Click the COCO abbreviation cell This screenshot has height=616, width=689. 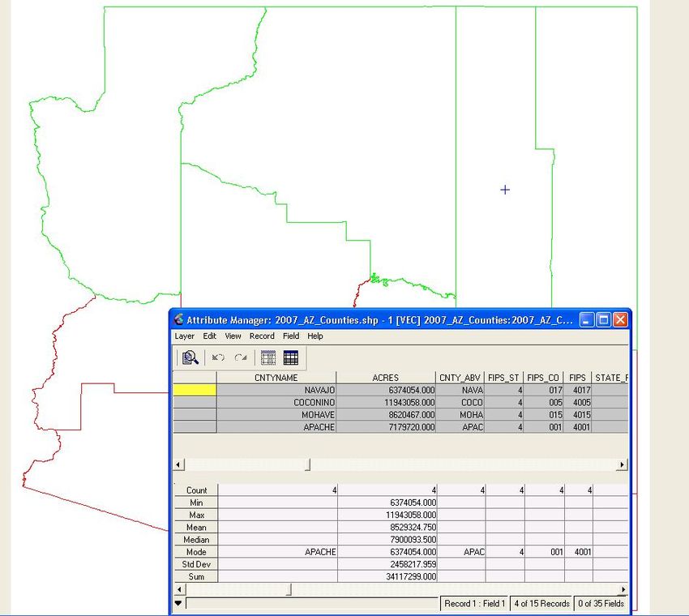[460, 402]
